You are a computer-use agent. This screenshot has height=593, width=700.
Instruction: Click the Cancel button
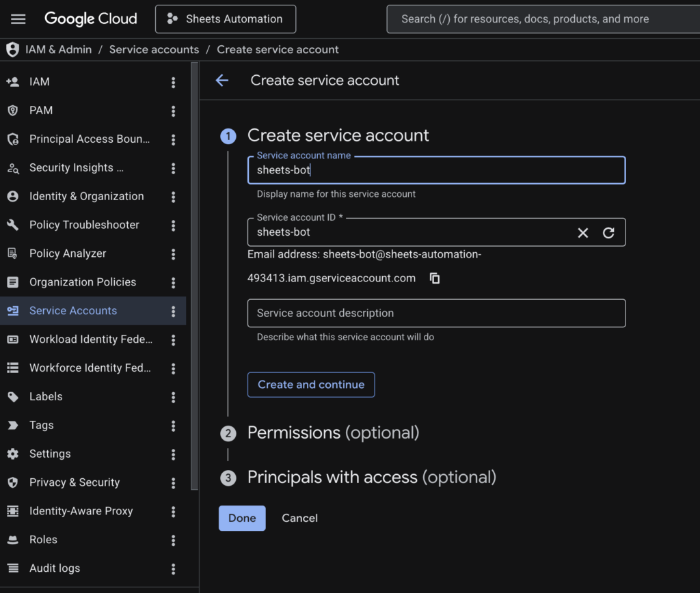tap(299, 518)
